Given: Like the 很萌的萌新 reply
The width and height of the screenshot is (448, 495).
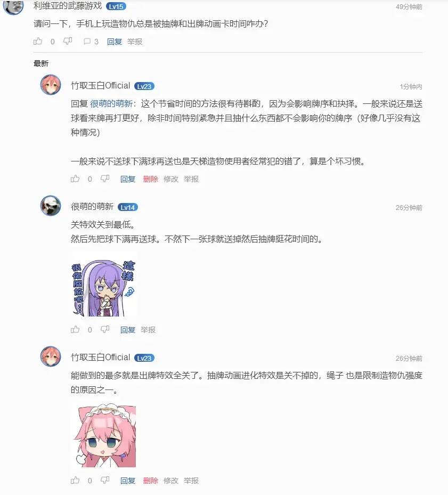Looking at the screenshot, I should coord(75,330).
